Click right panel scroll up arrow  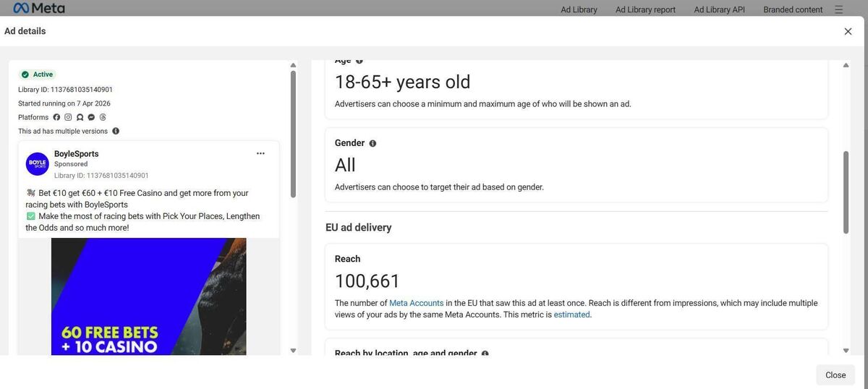[846, 65]
